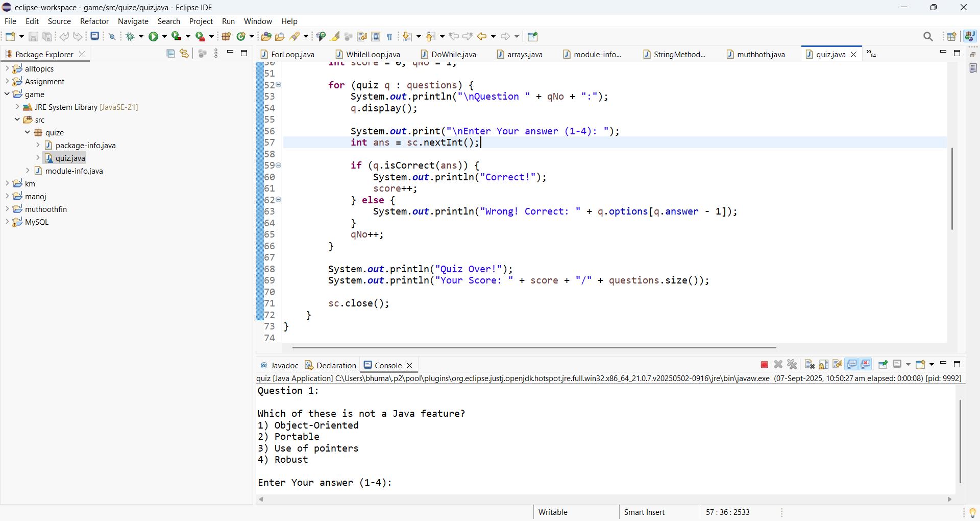The image size is (980, 521).
Task: Switch to Javadoc tab
Action: click(x=279, y=365)
